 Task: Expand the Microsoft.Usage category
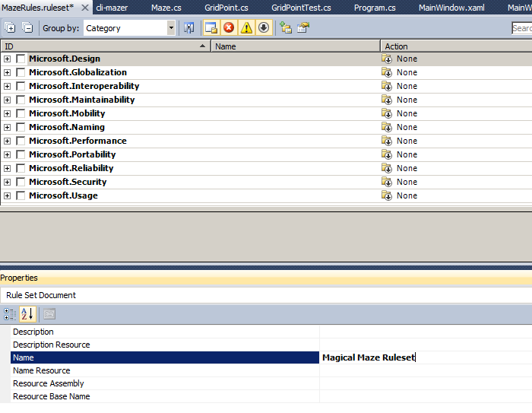coord(7,196)
